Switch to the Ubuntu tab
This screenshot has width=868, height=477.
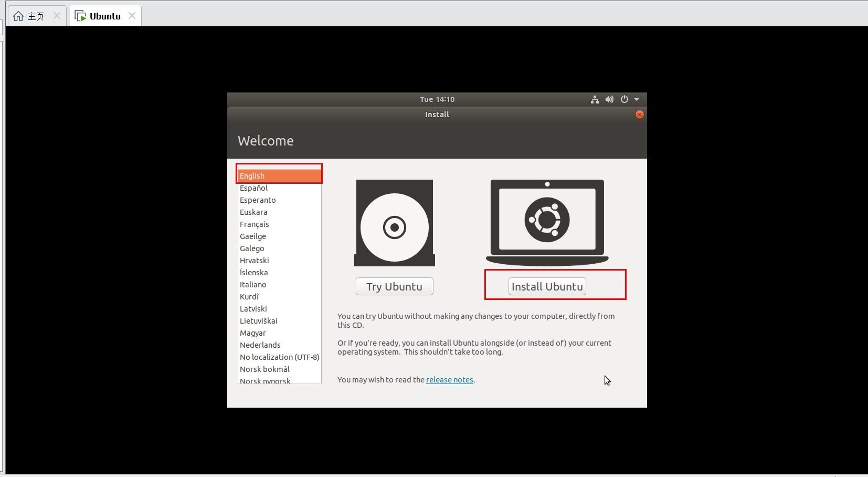pos(104,15)
